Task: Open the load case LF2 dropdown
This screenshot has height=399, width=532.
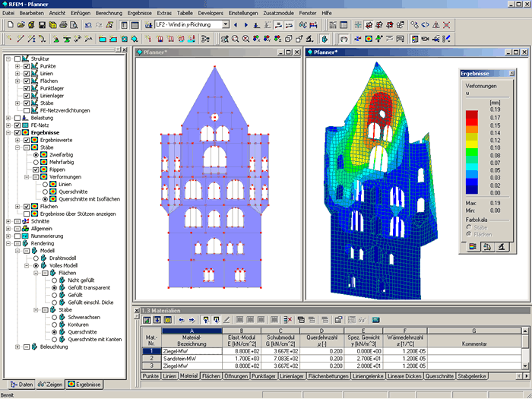Action: [226, 24]
